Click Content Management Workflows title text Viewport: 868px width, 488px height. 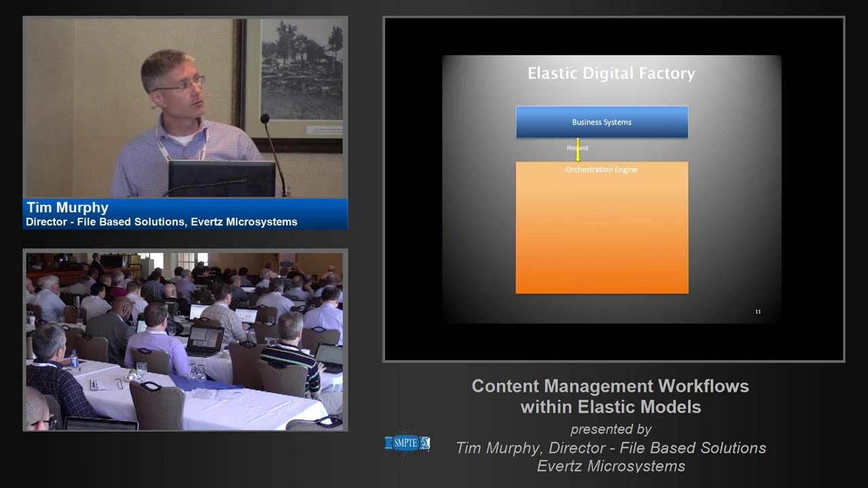click(610, 386)
